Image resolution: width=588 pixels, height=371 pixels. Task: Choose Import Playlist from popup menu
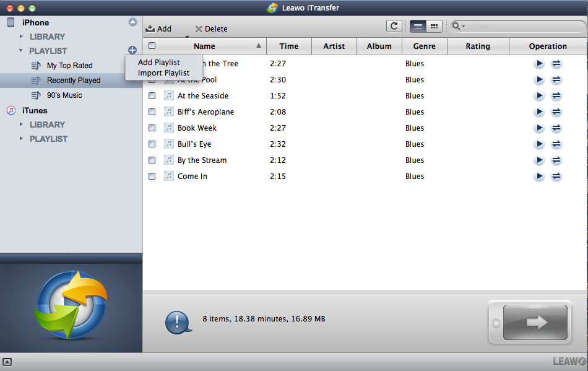tap(163, 73)
